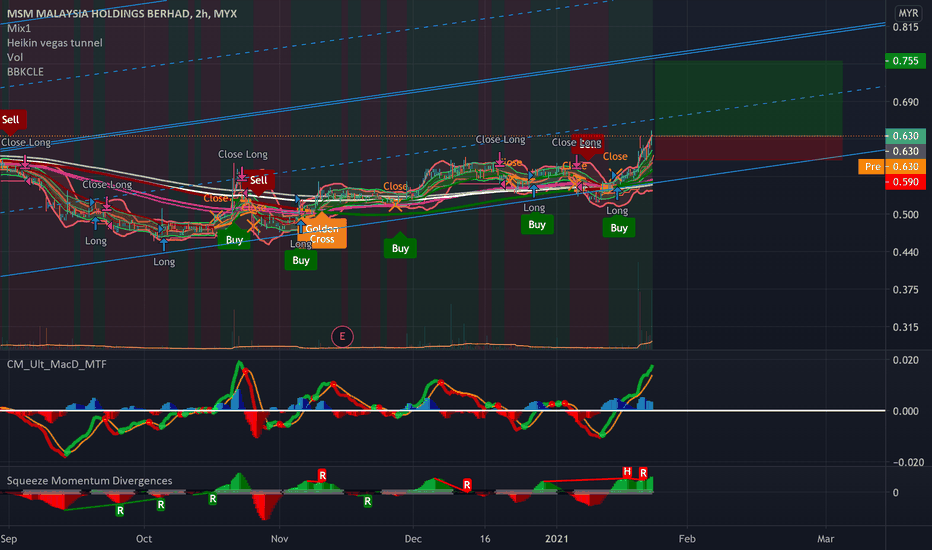Select the red stop loss zone of position
The width and height of the screenshot is (932, 550).
pyautogui.click(x=748, y=148)
